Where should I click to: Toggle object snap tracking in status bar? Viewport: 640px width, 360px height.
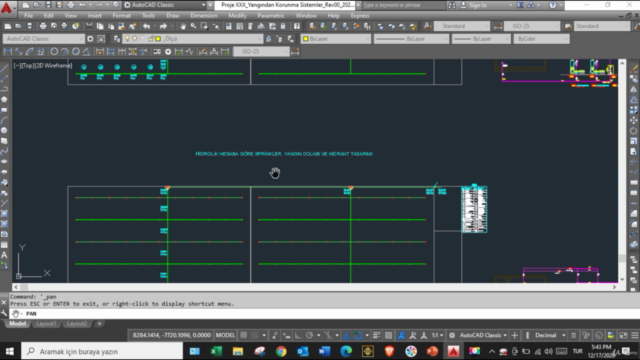click(347, 336)
